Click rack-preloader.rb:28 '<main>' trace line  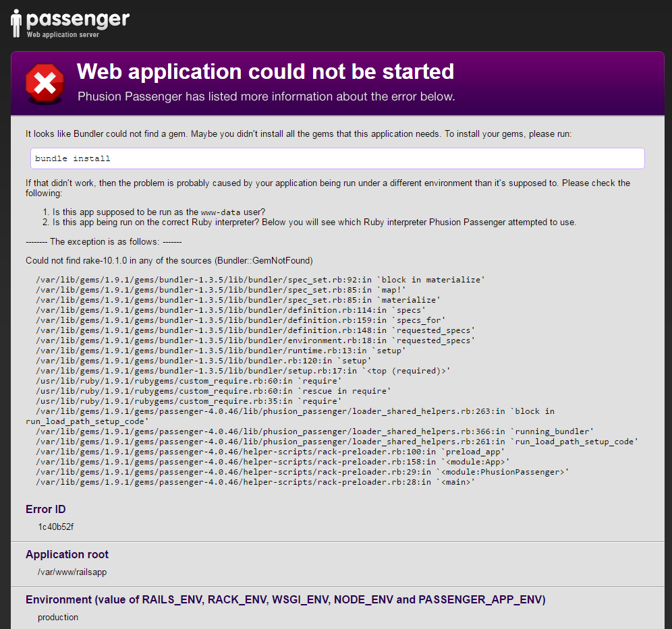(256, 482)
